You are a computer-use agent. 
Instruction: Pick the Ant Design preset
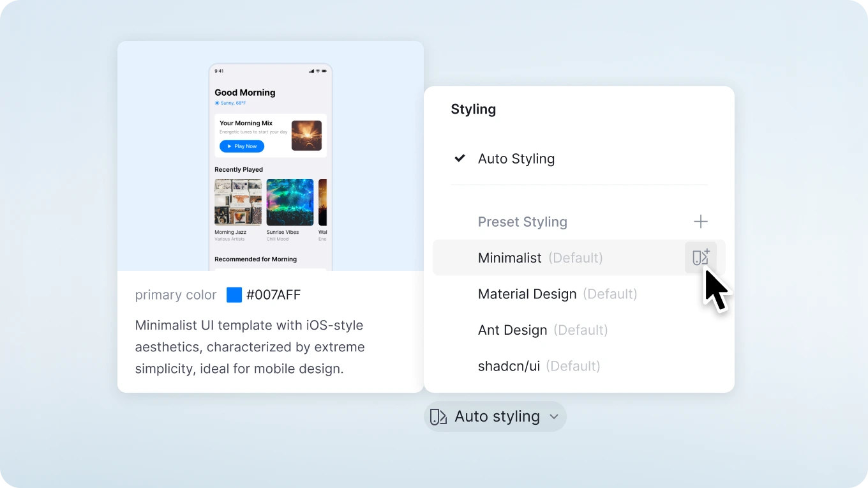coord(513,330)
